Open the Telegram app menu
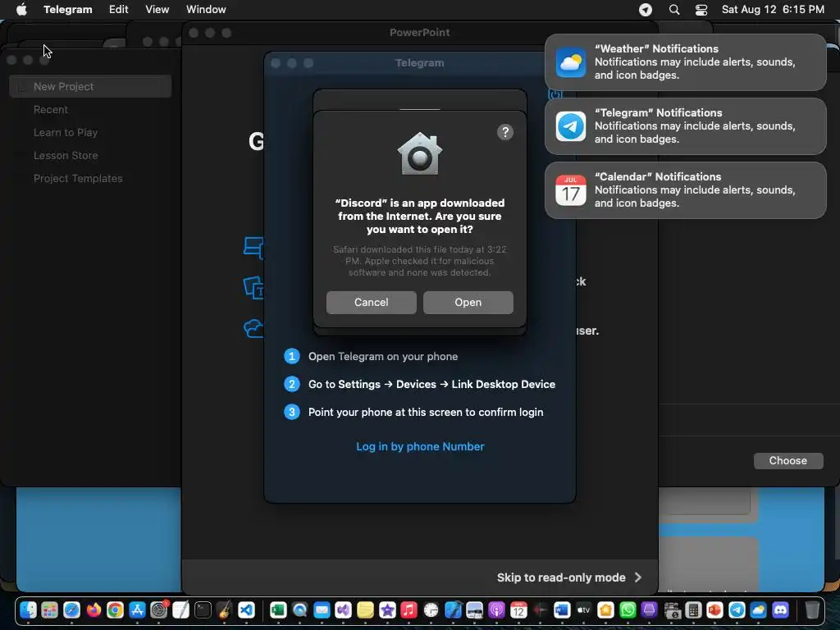Screen dimensions: 840x630 point(67,10)
